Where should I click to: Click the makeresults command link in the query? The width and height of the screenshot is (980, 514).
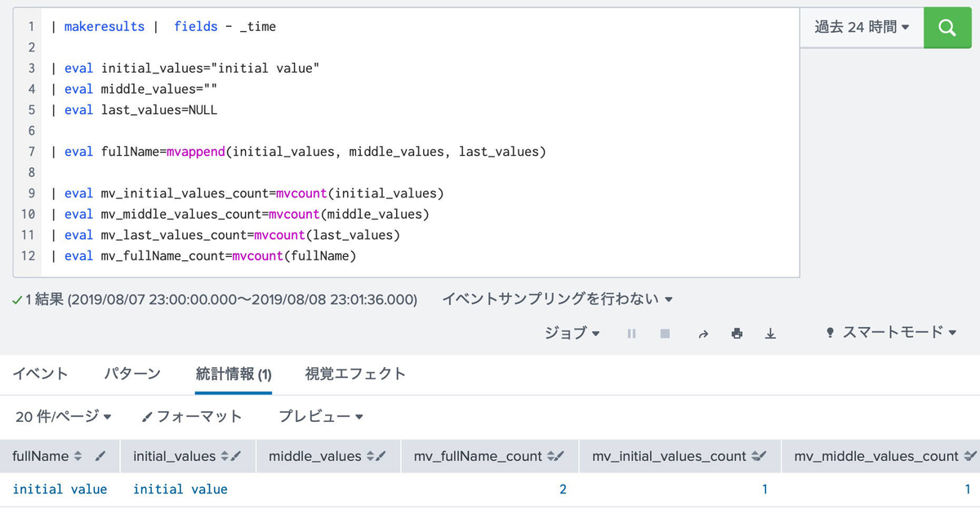105,26
